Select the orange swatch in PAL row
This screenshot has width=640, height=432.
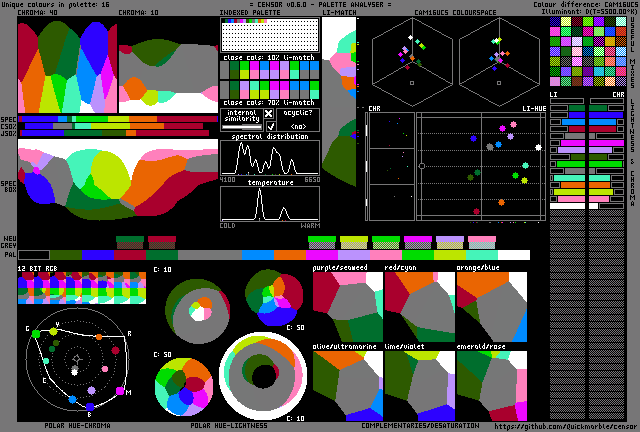point(290,255)
